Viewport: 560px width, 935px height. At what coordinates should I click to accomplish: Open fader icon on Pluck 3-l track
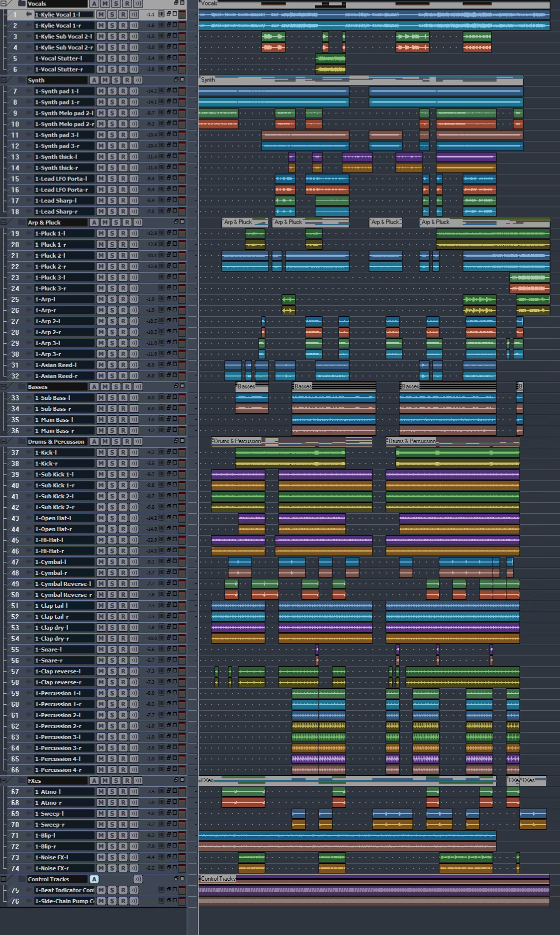pos(161,277)
